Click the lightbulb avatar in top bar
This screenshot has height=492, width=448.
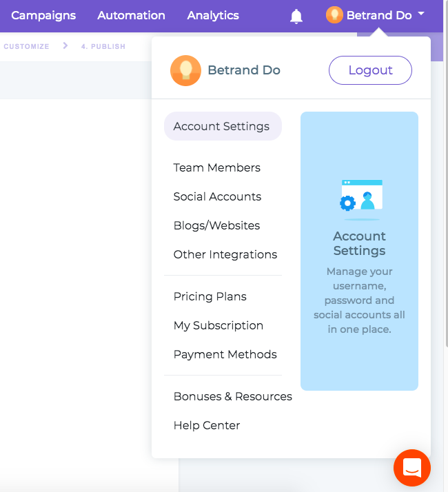[x=334, y=15]
